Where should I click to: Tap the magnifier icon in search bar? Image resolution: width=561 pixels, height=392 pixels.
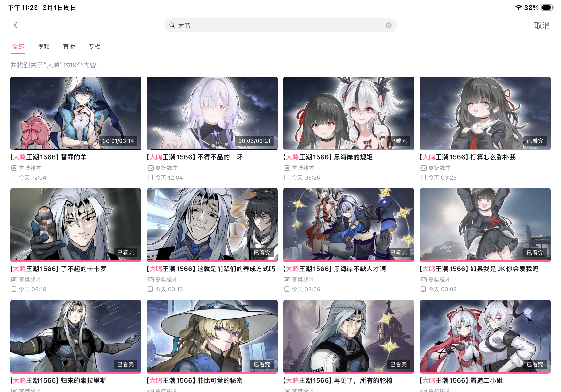[172, 25]
